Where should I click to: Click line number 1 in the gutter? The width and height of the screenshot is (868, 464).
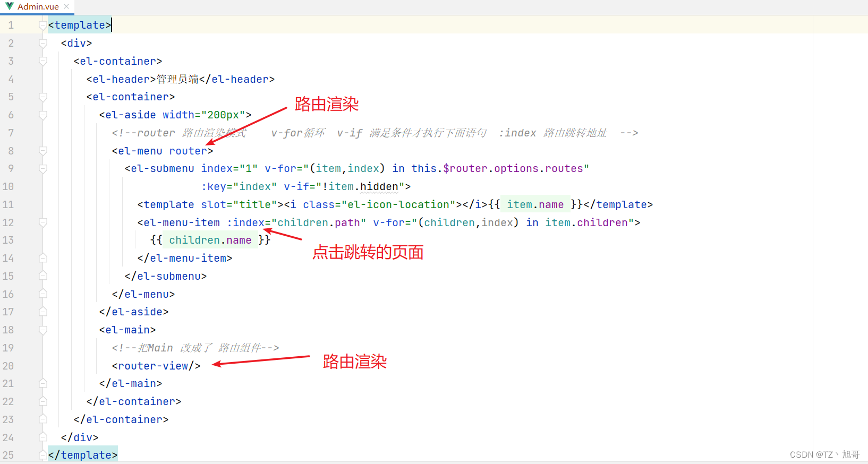point(11,25)
